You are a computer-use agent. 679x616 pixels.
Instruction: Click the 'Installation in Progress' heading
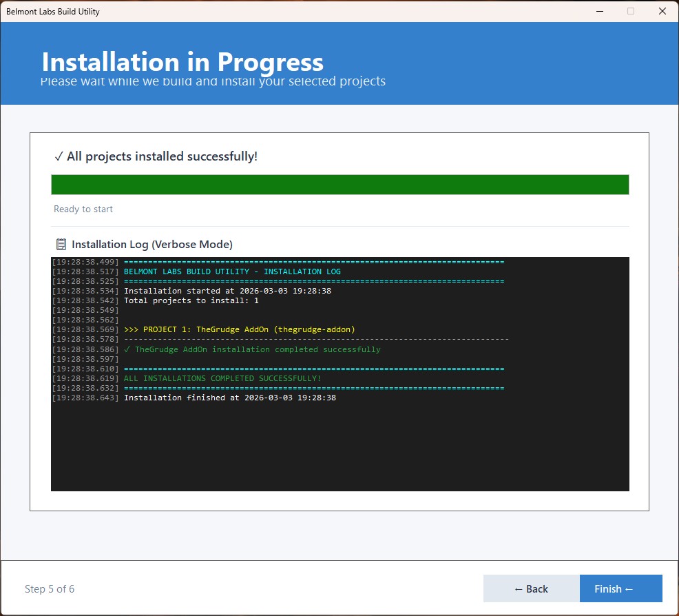182,62
